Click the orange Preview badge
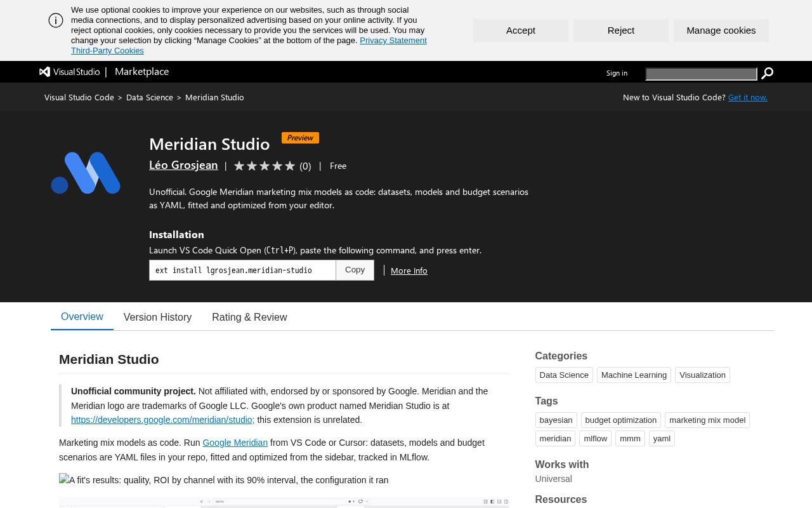 click(300, 138)
